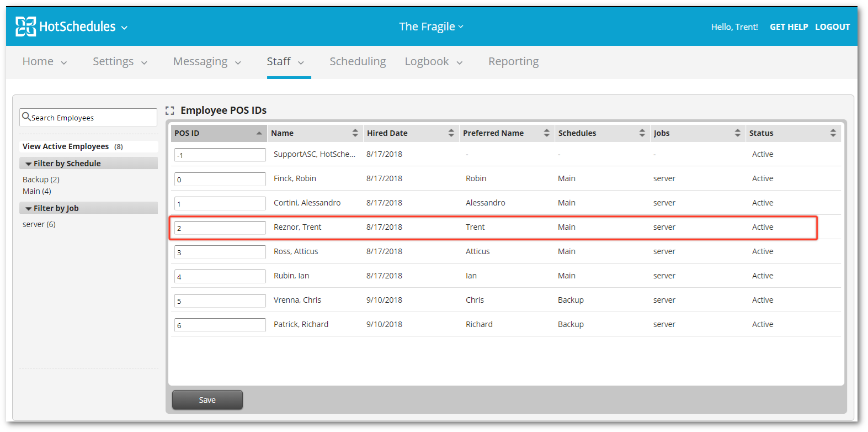Filter employees by Main (4) schedule
Image resolution: width=868 pixels, height=432 pixels.
click(37, 191)
